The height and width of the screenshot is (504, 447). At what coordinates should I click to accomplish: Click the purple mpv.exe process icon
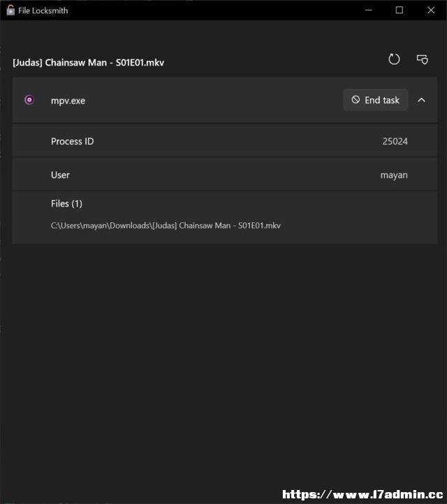click(29, 100)
